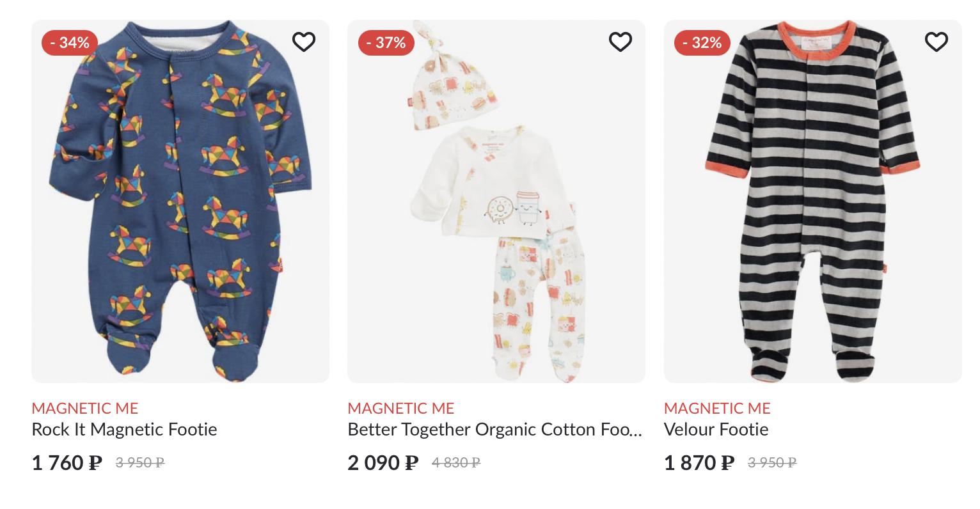
Task: Click the -34% discount badge
Action: (70, 43)
